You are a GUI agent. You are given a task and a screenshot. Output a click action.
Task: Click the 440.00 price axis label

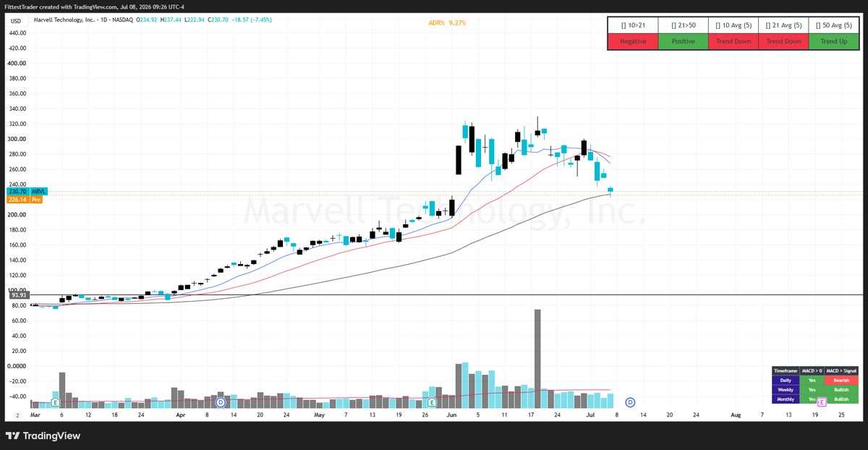pyautogui.click(x=18, y=33)
